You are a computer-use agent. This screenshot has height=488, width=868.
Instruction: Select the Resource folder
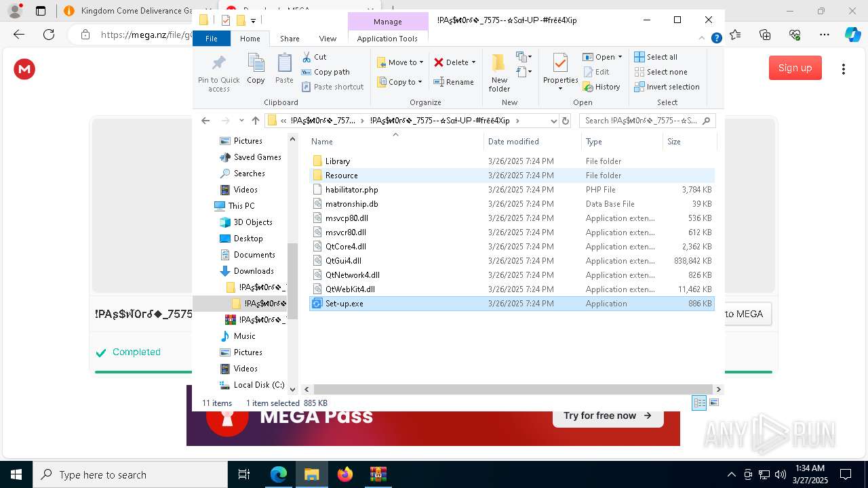click(512, 176)
